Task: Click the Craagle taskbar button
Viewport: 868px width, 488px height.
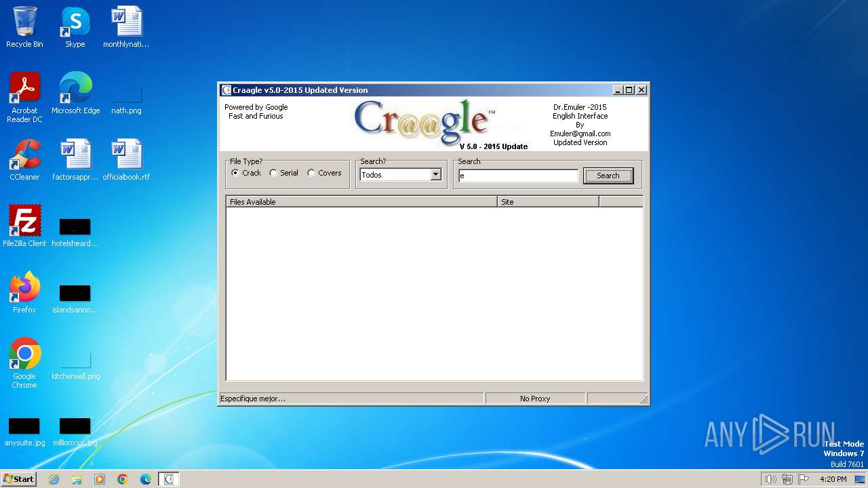Action: coord(169,479)
